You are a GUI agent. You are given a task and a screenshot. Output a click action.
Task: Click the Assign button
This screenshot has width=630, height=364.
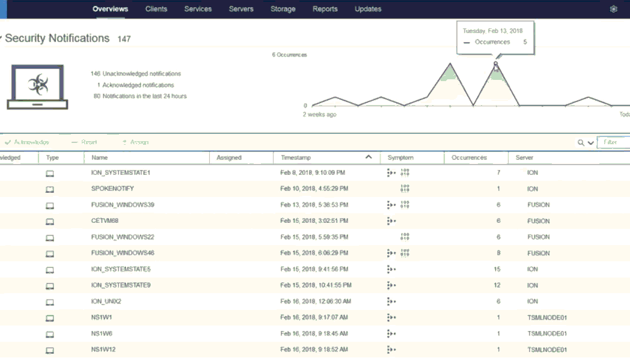click(x=135, y=142)
